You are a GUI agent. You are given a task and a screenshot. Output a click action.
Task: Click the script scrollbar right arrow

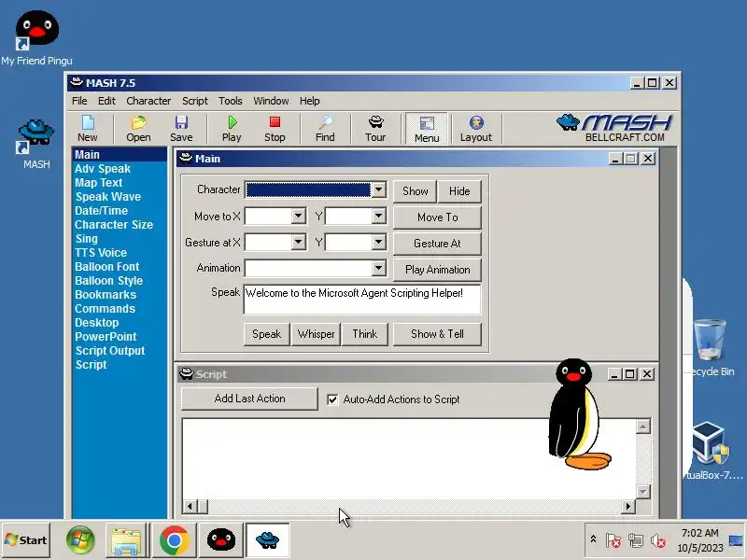(x=628, y=506)
